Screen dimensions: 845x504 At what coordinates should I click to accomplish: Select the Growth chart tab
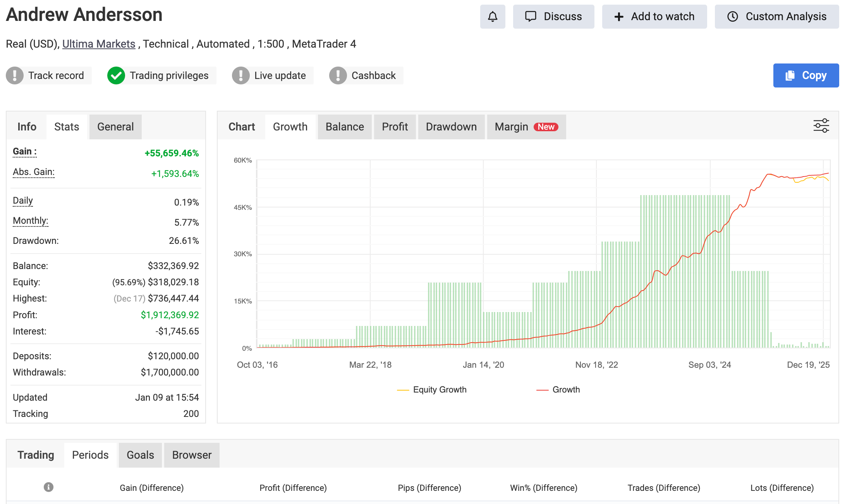(x=290, y=127)
